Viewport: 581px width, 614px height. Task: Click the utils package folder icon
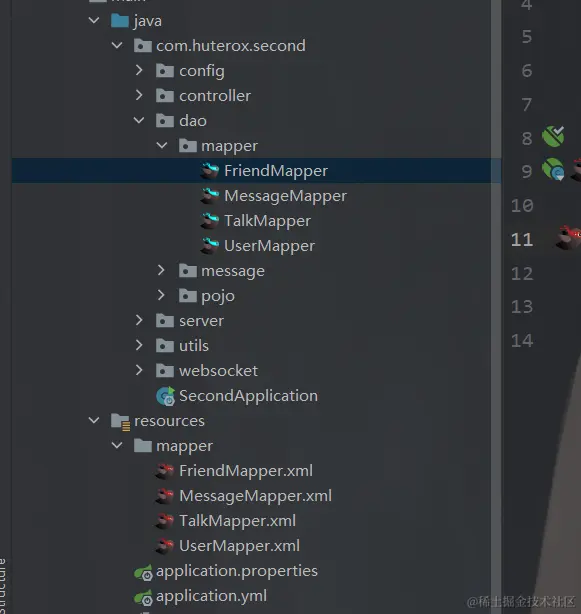pos(164,346)
